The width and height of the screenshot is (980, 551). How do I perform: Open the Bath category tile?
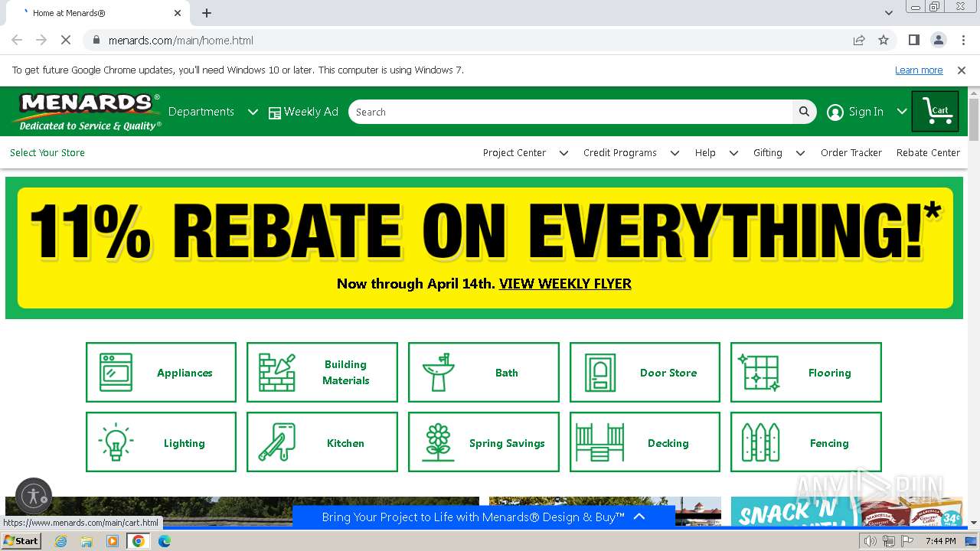pos(484,373)
